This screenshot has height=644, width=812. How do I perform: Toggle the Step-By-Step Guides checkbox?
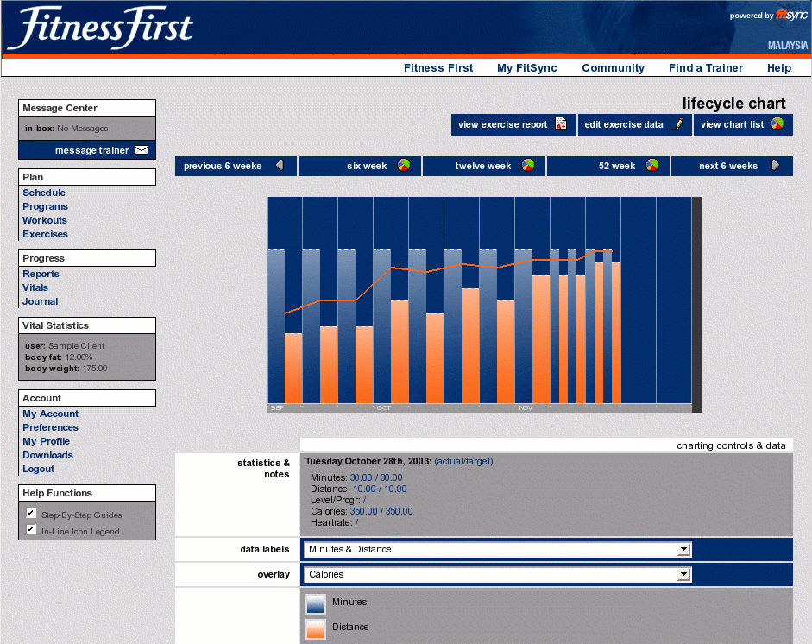coord(31,513)
